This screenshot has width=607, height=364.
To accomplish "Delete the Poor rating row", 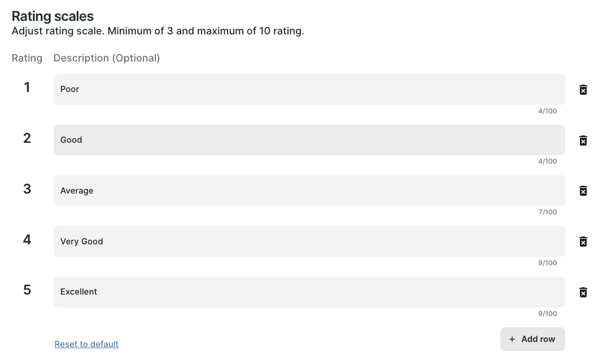I will coord(583,90).
